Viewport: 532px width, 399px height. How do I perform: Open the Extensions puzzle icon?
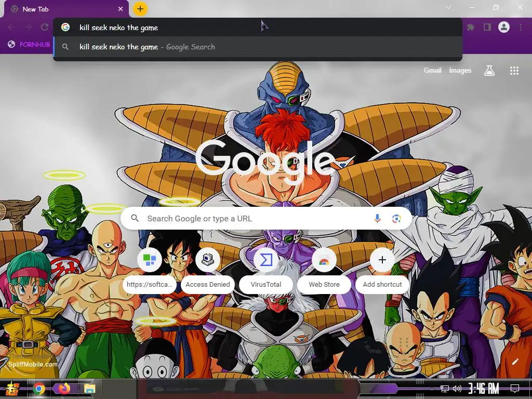(471, 27)
